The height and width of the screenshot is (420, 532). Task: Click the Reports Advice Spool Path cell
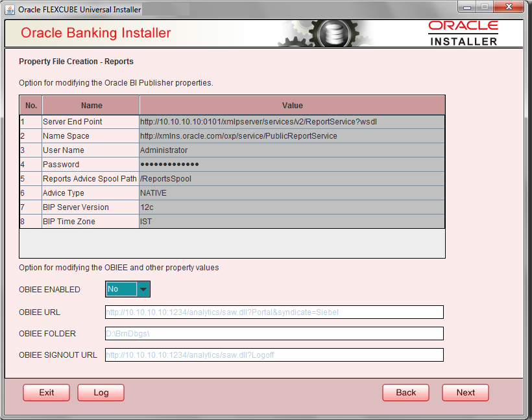pyautogui.click(x=90, y=179)
